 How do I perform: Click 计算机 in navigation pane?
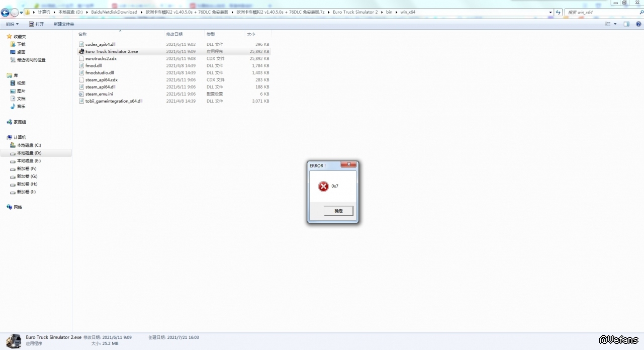[20, 137]
